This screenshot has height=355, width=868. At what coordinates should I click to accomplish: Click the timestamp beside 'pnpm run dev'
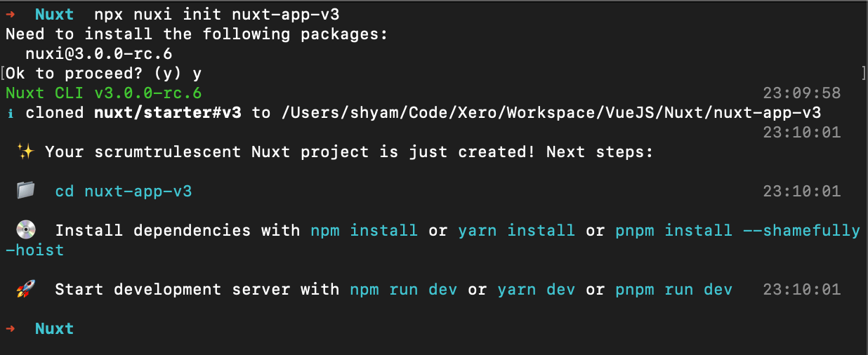pos(802,289)
